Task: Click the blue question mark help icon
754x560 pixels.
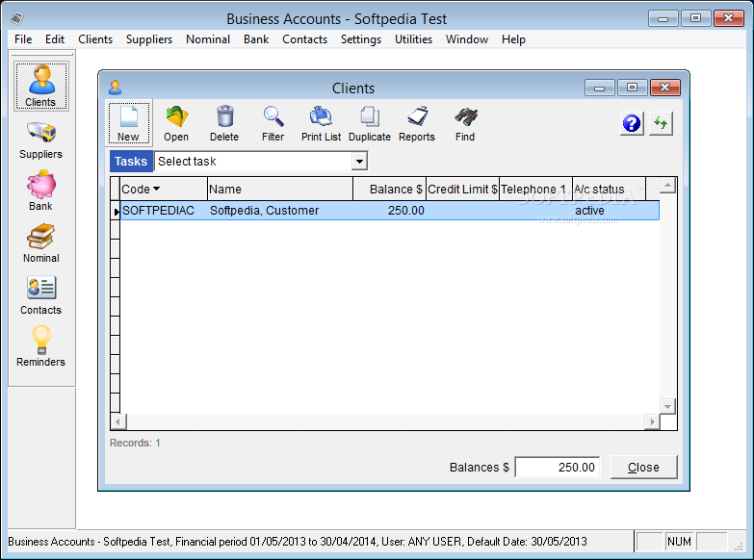Action: point(632,123)
